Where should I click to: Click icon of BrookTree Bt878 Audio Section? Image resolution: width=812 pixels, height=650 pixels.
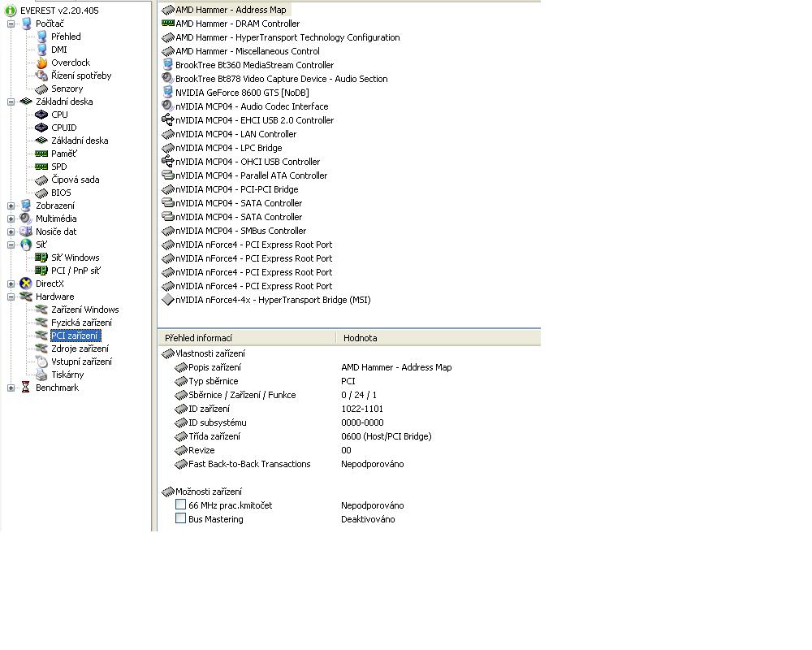(x=167, y=78)
